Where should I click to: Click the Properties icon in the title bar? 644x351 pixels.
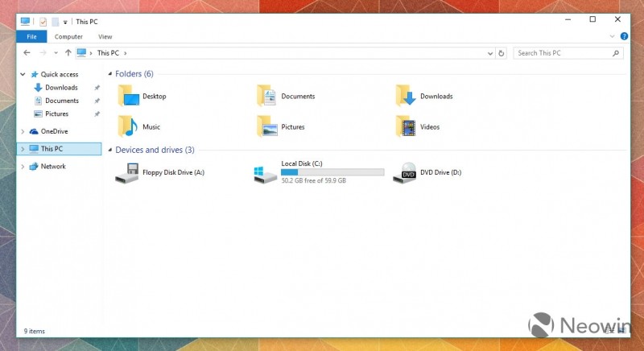click(x=43, y=21)
